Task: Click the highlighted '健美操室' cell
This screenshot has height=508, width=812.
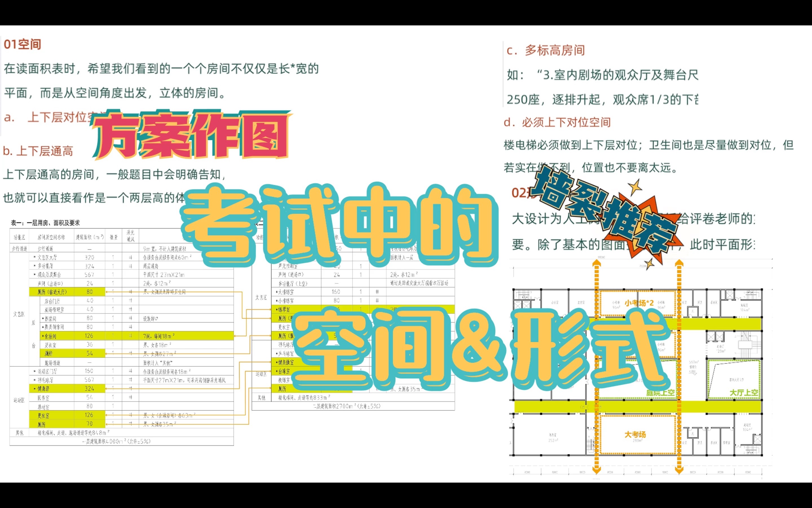Action: (284, 363)
